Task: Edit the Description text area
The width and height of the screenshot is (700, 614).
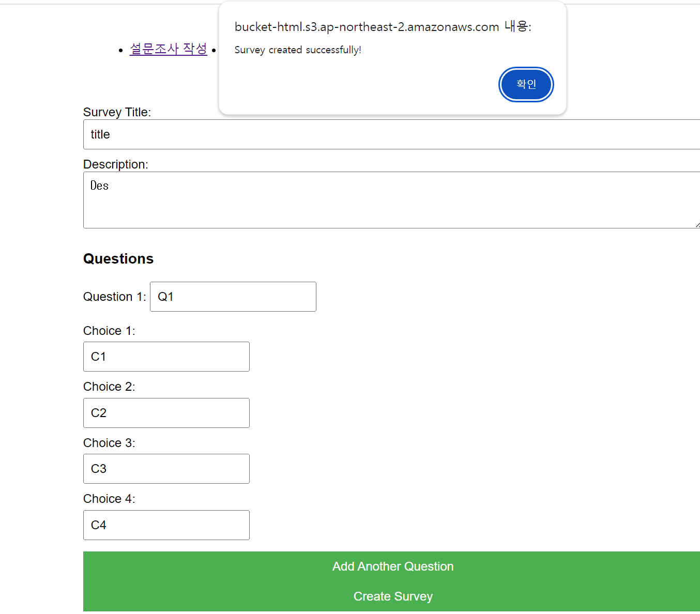Action: pyautogui.click(x=391, y=200)
